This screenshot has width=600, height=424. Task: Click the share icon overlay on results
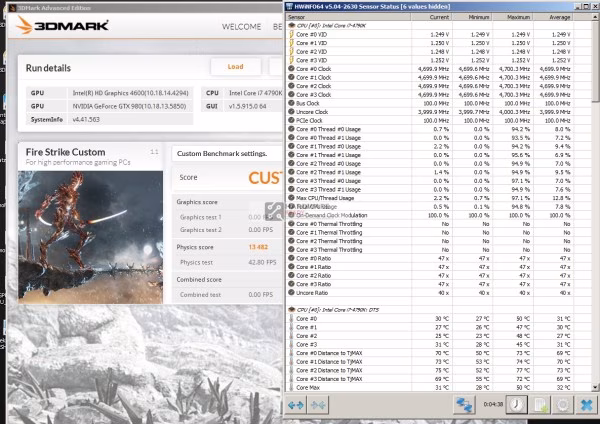[x=274, y=211]
